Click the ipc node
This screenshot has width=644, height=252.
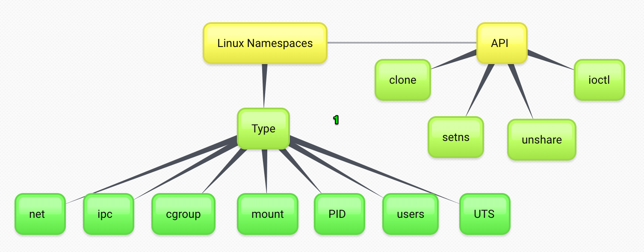[108, 214]
